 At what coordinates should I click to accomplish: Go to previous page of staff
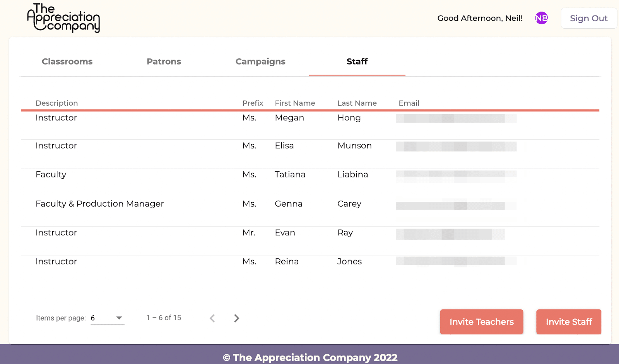click(x=212, y=318)
